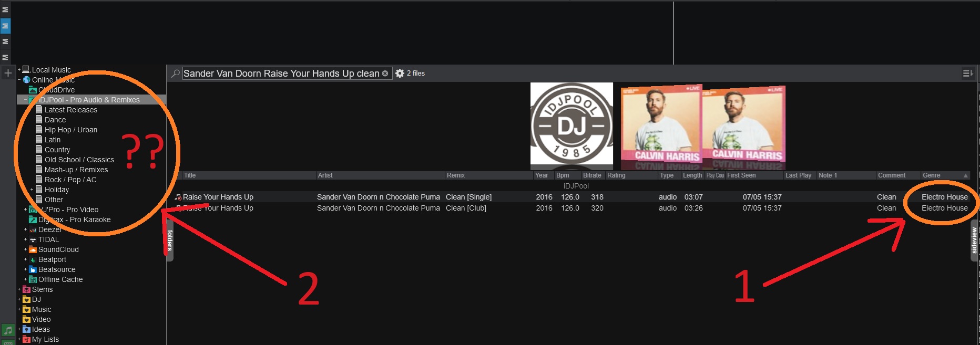Expand the Local Music node
The height and width of the screenshot is (345, 980).
coord(19,70)
